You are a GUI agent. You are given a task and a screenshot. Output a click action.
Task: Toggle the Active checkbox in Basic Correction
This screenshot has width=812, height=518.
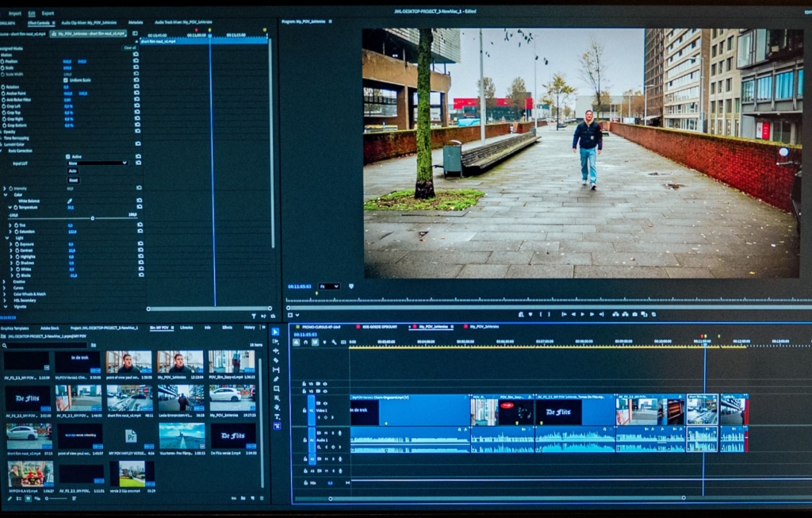coord(67,156)
